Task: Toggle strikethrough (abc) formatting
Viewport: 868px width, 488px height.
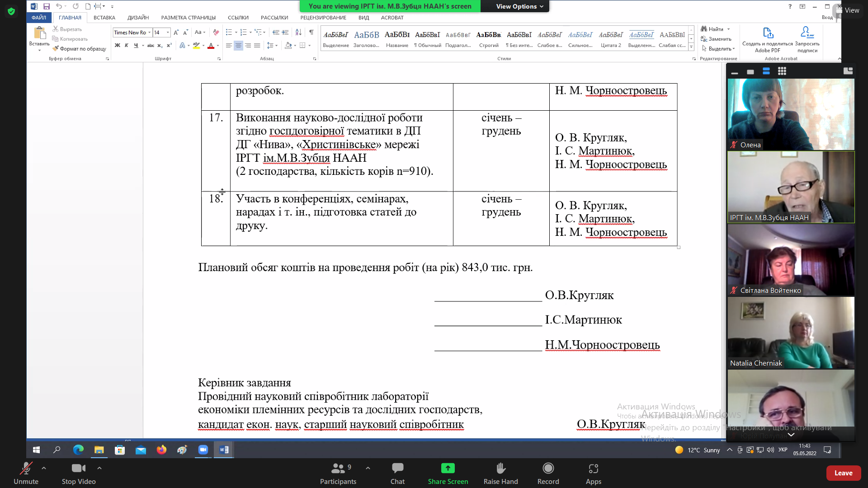Action: tap(151, 46)
